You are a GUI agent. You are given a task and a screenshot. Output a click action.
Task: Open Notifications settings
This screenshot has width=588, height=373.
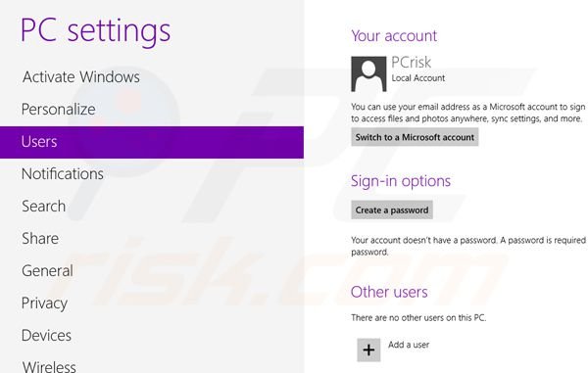[63, 174]
